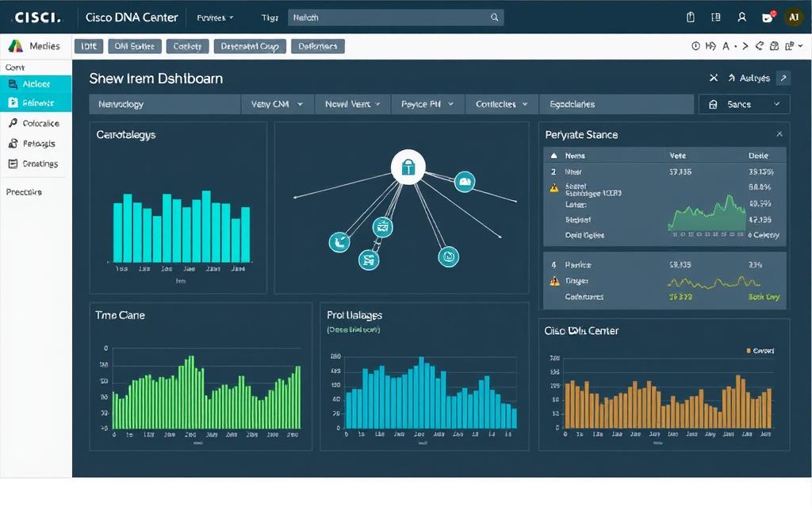Screen dimensions: 812x508
Task: Open small arrow after copy toolbar icon
Action: [x=801, y=46]
